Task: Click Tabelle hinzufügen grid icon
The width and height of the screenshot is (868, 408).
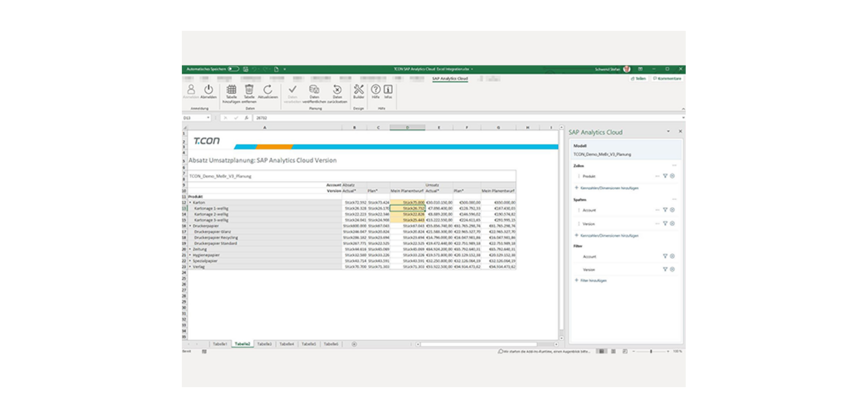Action: [231, 89]
